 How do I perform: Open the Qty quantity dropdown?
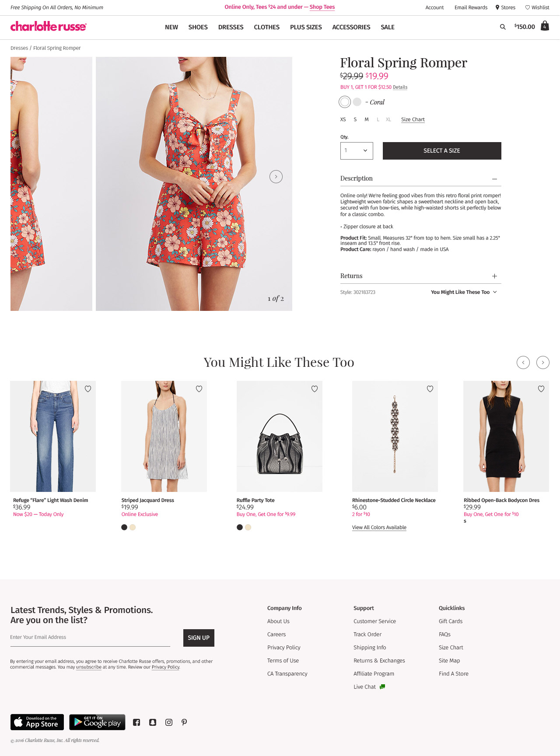pos(357,151)
